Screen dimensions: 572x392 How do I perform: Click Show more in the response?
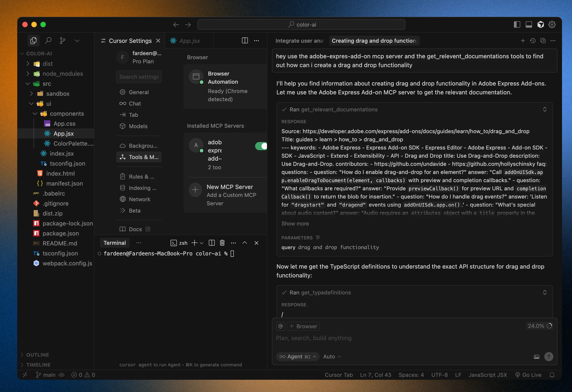(295, 223)
